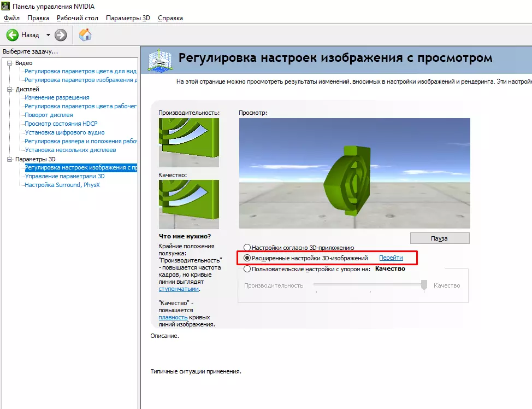Collapse the Параметры 3D tree group
Image resolution: width=532 pixels, height=409 pixels.
tap(9, 159)
